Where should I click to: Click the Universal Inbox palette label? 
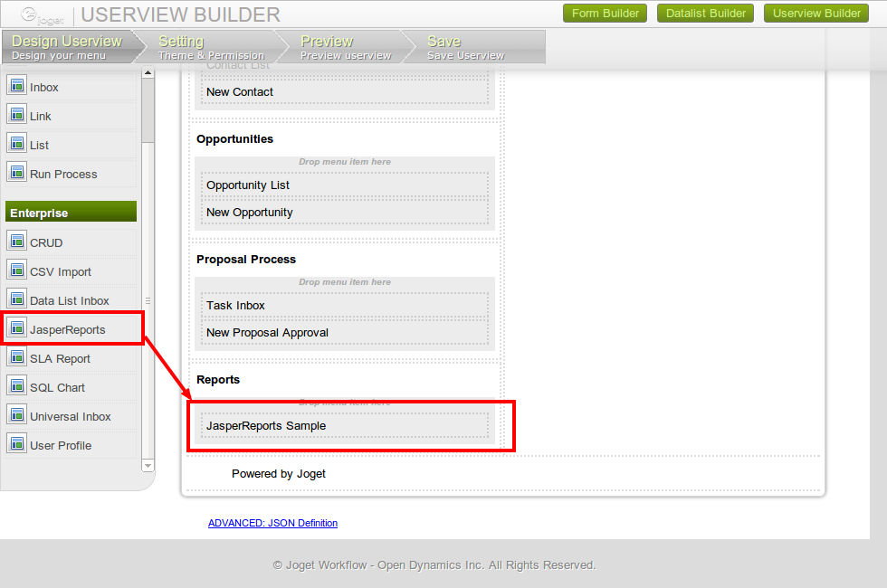pyautogui.click(x=71, y=417)
